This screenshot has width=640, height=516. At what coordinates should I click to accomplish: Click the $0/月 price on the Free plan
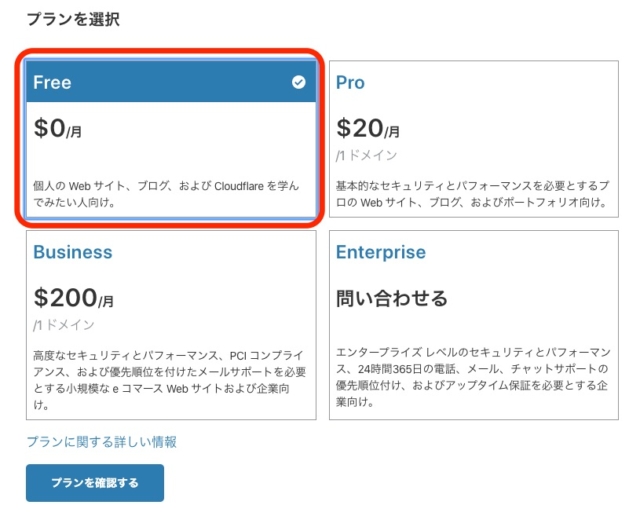pyautogui.click(x=58, y=128)
